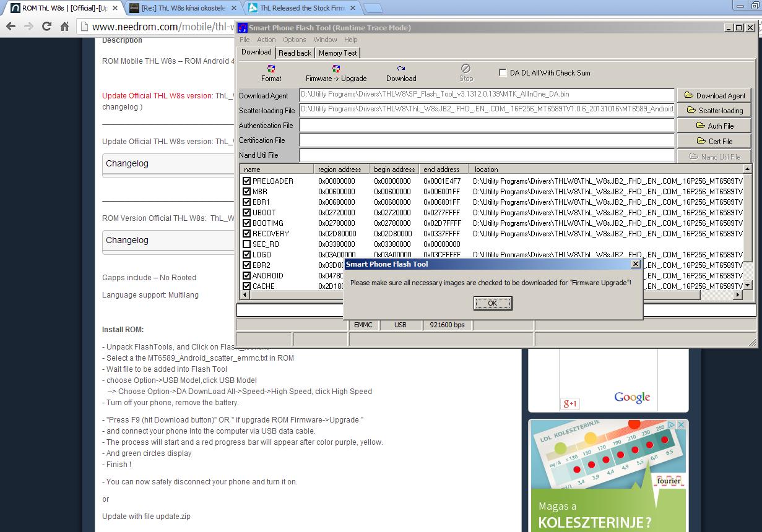Sort by end address column header

444,169
